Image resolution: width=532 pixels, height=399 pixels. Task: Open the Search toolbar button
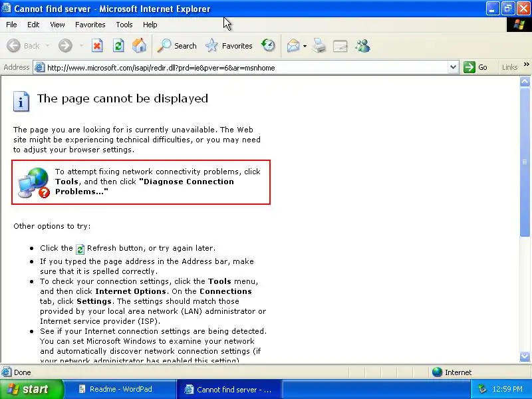(177, 45)
